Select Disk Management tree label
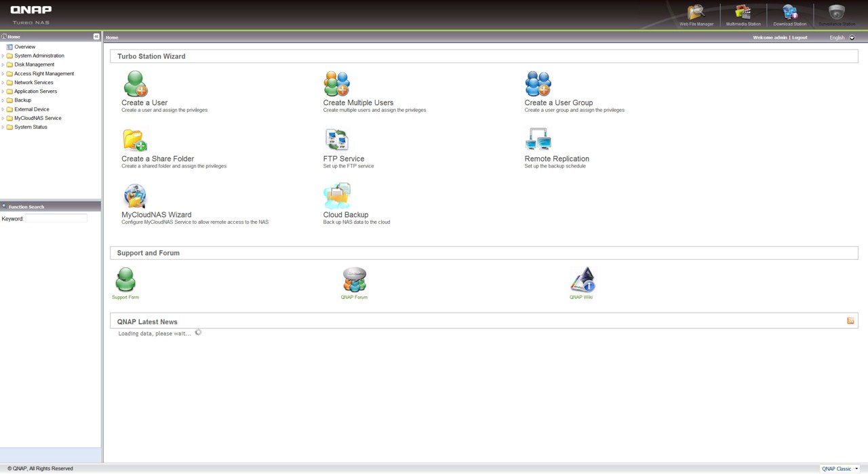Viewport: 868px width, 474px height. [x=35, y=64]
